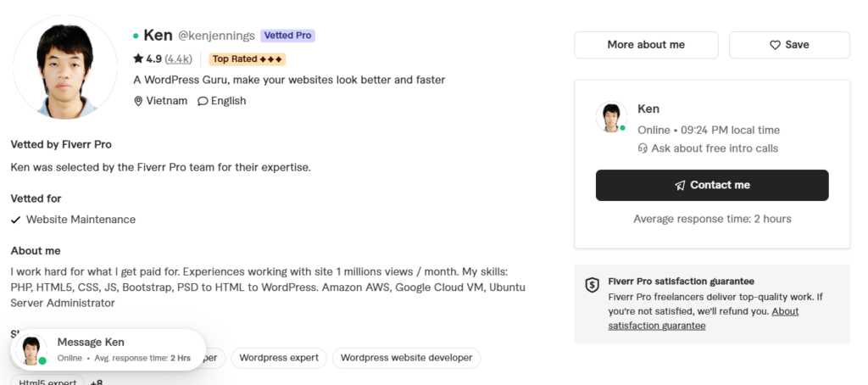
Task: Click the Website Maintenance vetted item
Action: 81,220
